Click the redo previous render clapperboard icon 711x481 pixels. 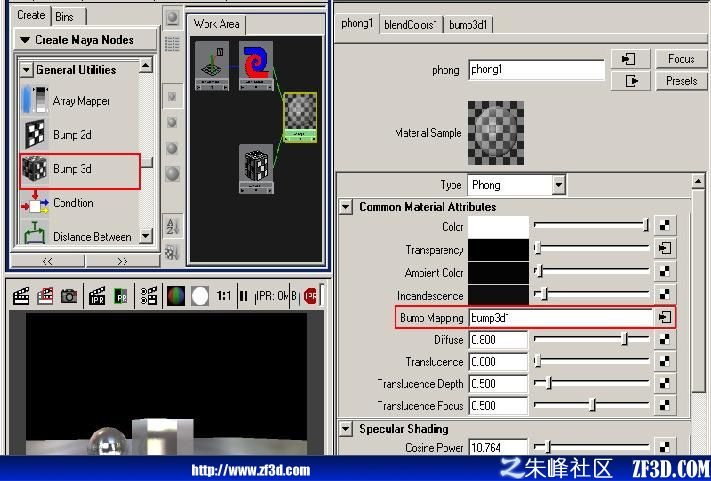tap(21, 296)
